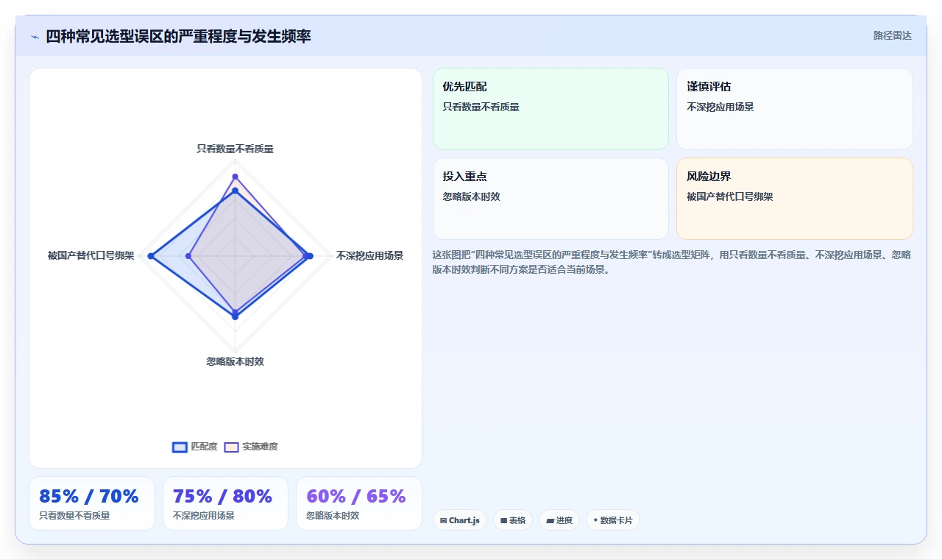
Task: Click radar axis label 只看数量不看质量
Action: (235, 149)
